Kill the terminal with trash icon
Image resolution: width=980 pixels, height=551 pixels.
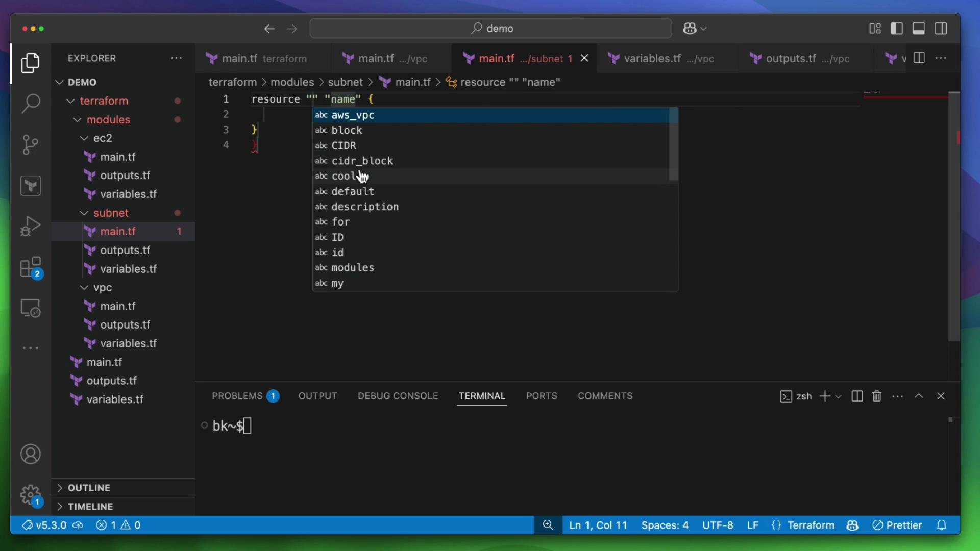coord(877,396)
